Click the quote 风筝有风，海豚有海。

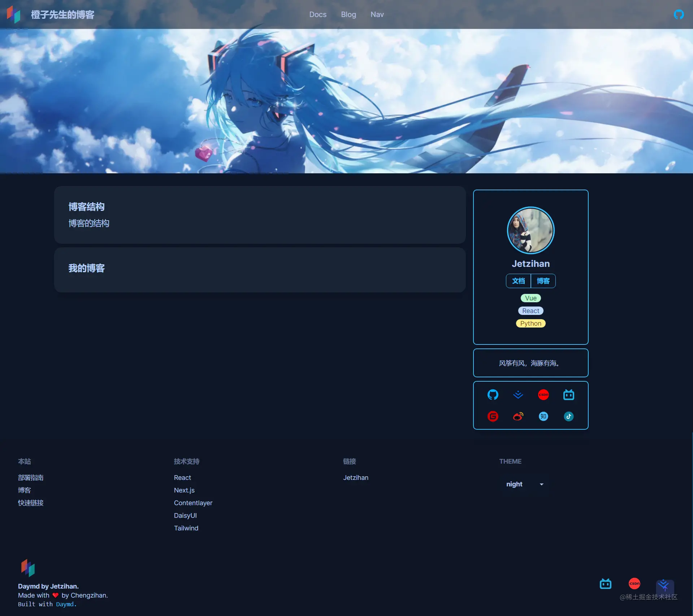coord(529,363)
